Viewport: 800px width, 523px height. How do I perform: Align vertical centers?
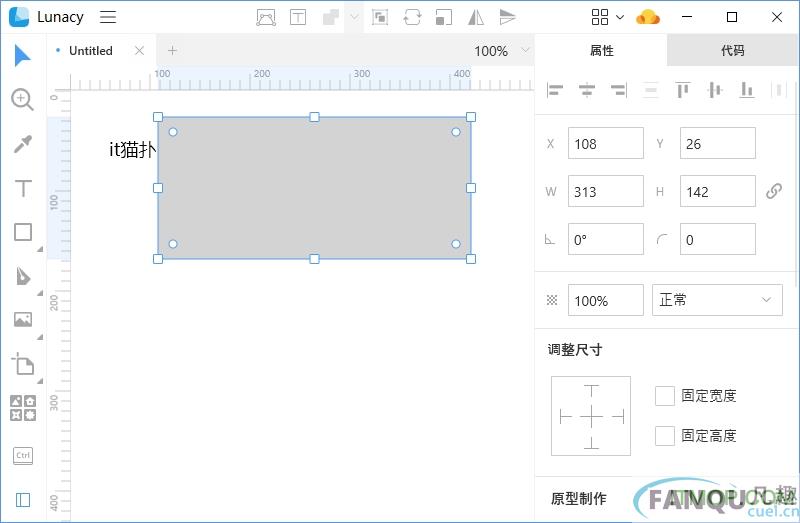715,90
